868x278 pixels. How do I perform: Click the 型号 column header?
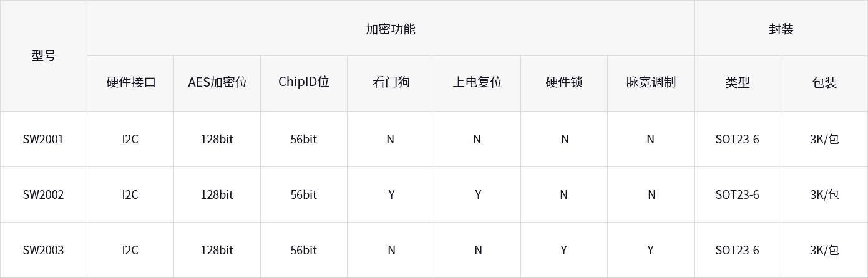click(x=44, y=55)
